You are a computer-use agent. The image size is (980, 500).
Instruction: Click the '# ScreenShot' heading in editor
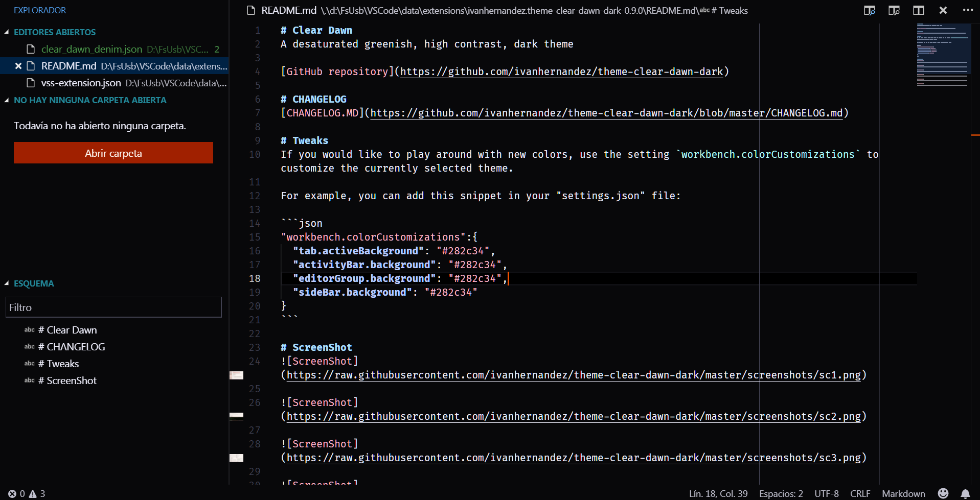tap(316, 347)
